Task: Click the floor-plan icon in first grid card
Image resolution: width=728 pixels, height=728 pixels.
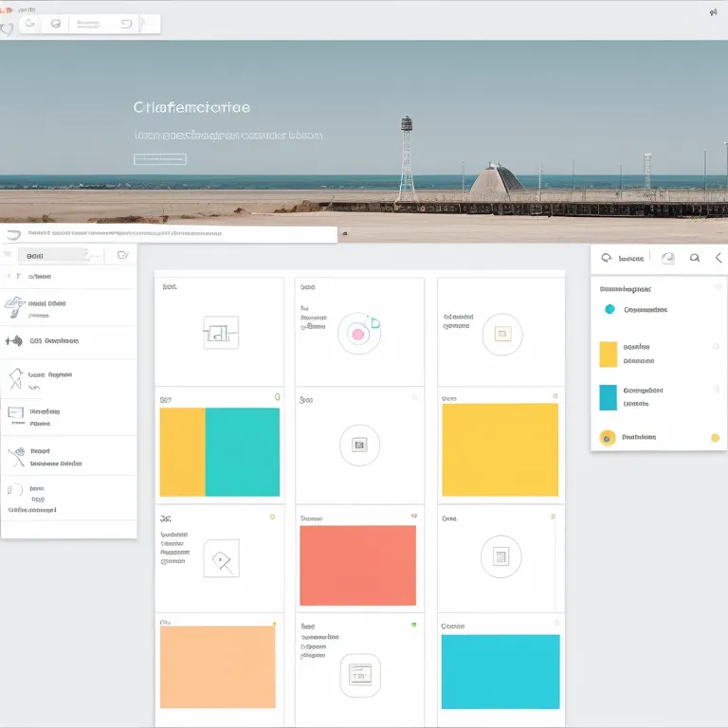Action: pos(219,333)
